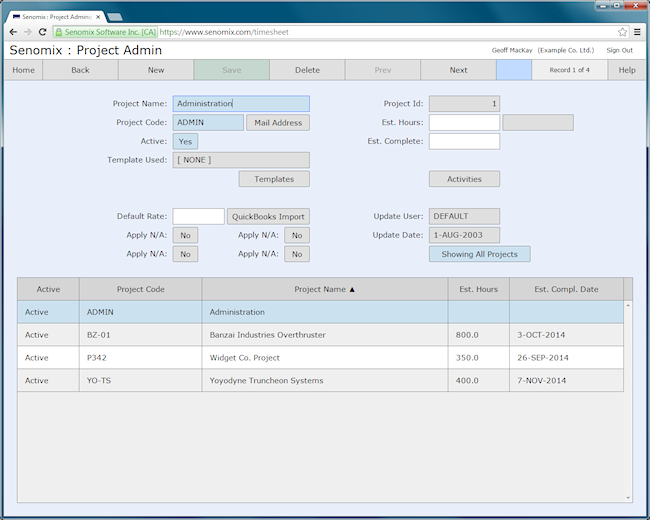Reload the page with refresh icon
The image size is (650, 520).
click(42, 32)
